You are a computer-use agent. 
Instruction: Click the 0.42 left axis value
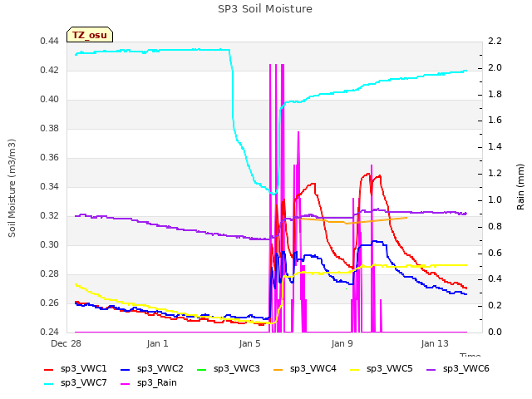click(49, 70)
